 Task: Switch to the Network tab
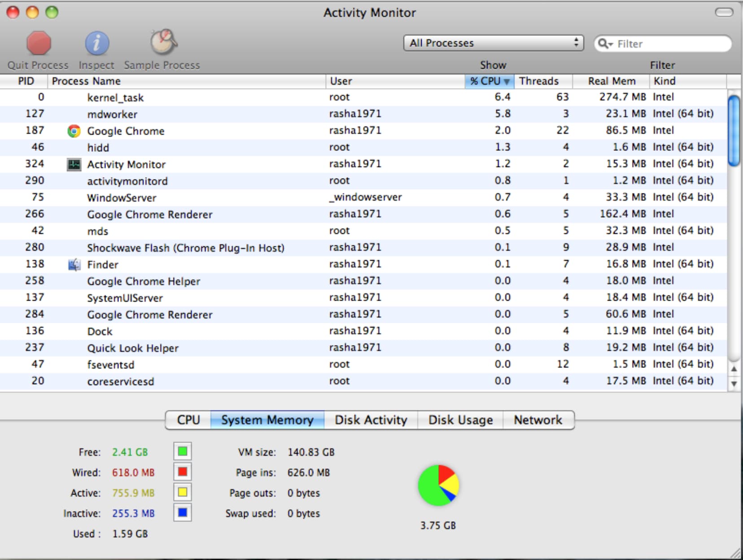[538, 420]
